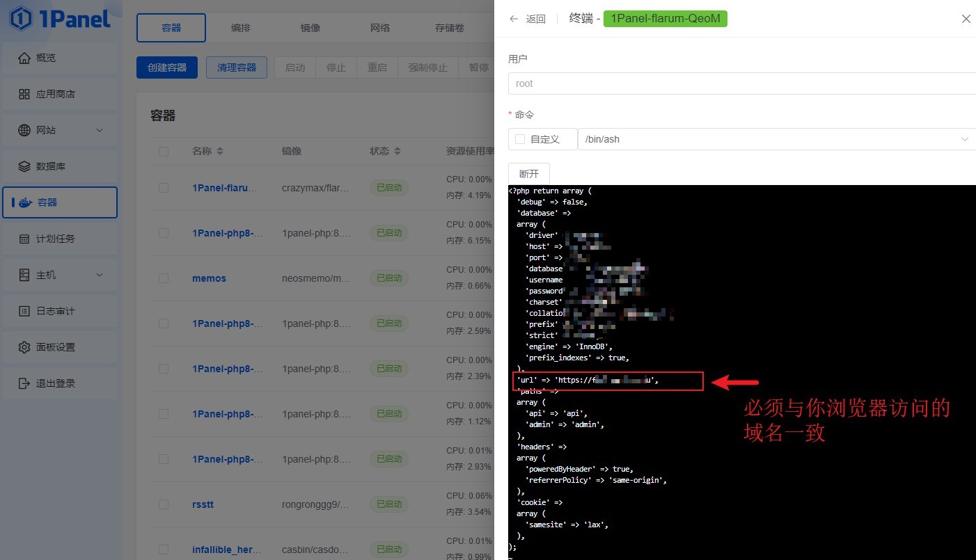Screen dimensions: 976x560
Task: Select 计划任务 in the sidebar menu
Action: tap(60, 239)
